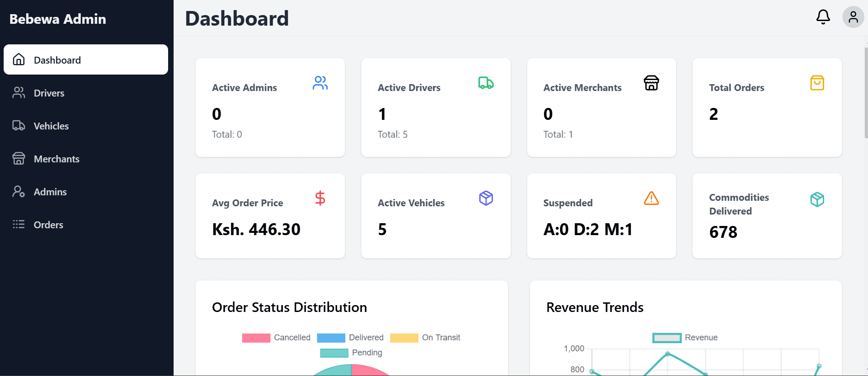Click the Orders list icon in sidebar
The height and width of the screenshot is (376, 868).
coord(19,225)
